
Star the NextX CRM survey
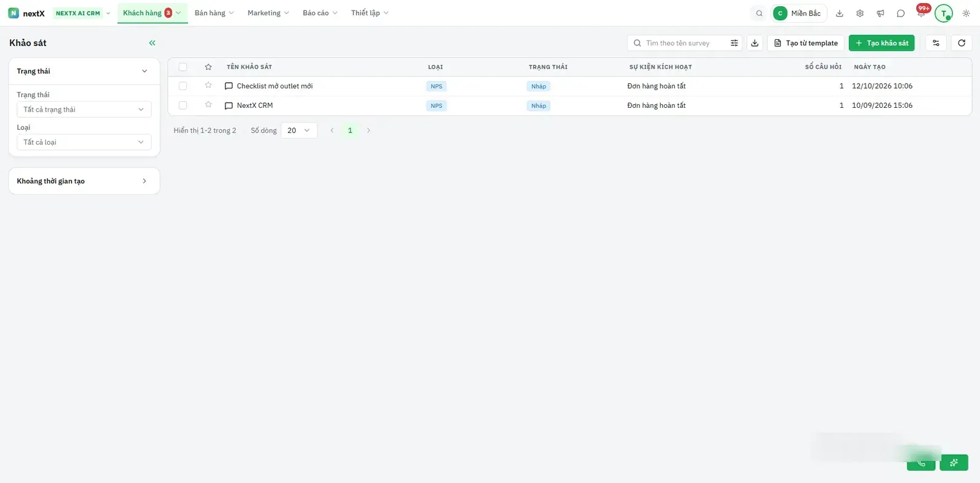[x=208, y=105]
